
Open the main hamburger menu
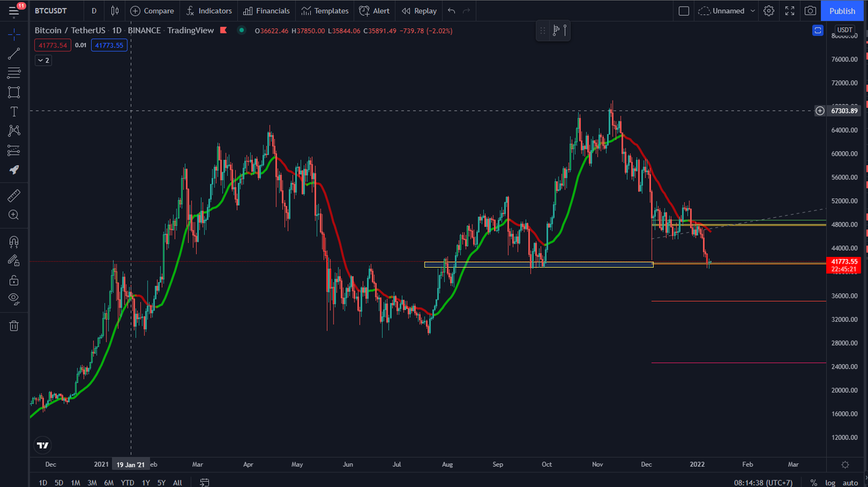14,11
